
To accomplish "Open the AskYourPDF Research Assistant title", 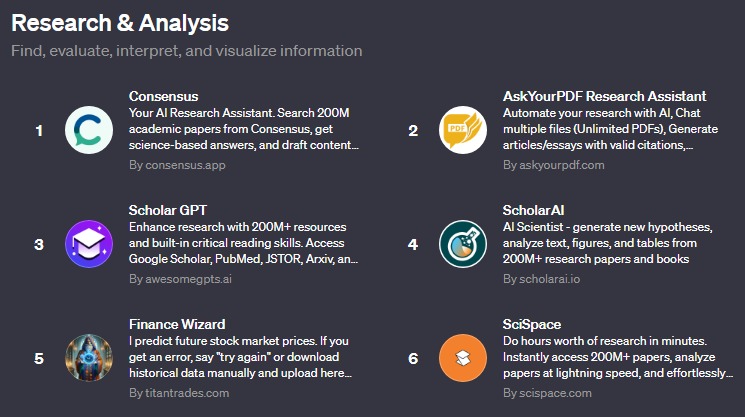I will (604, 96).
